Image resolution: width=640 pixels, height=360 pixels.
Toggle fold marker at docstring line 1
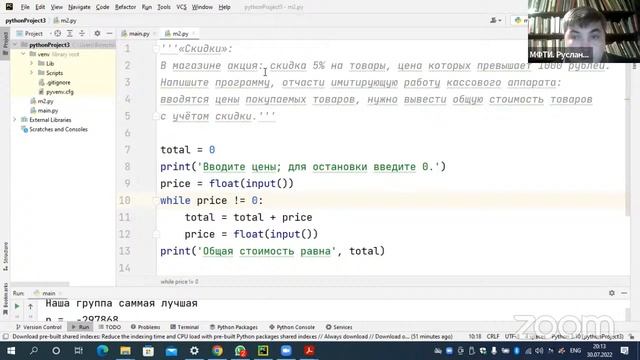156,49
